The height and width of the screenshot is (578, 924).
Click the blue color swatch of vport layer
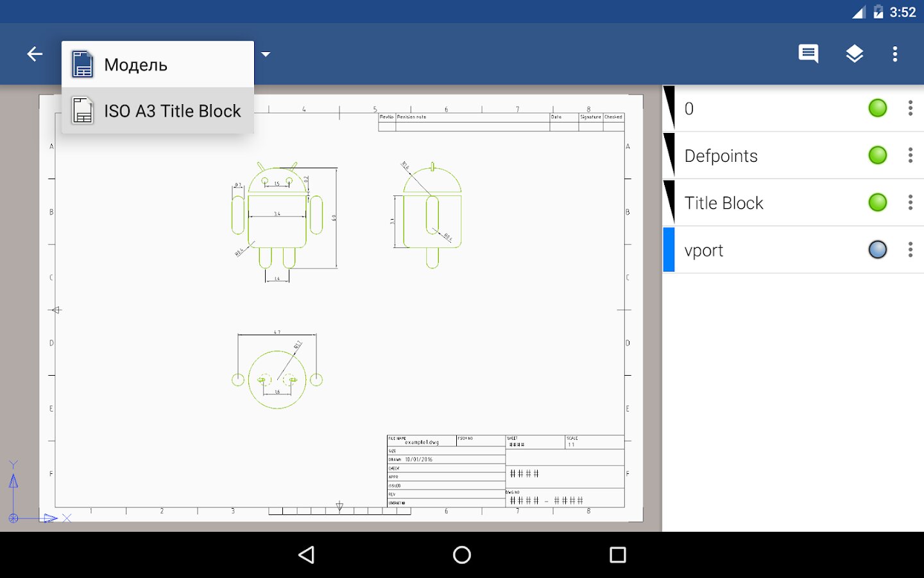668,249
